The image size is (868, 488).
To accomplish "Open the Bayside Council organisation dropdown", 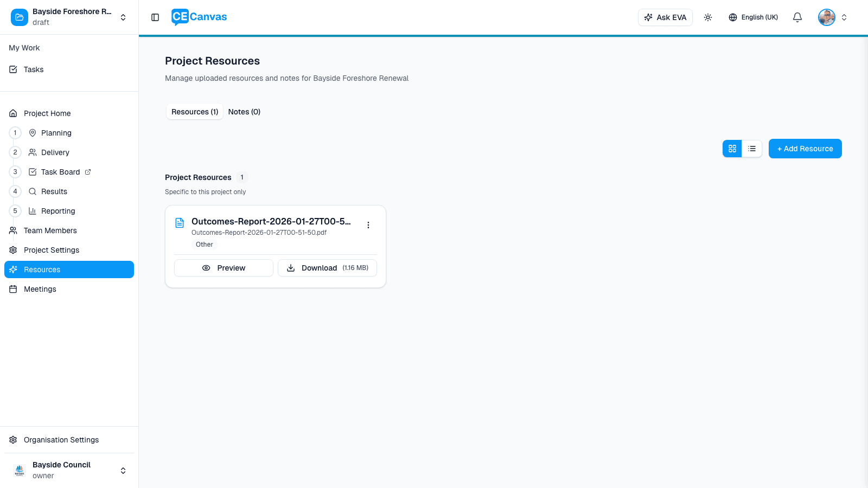I will [123, 470].
